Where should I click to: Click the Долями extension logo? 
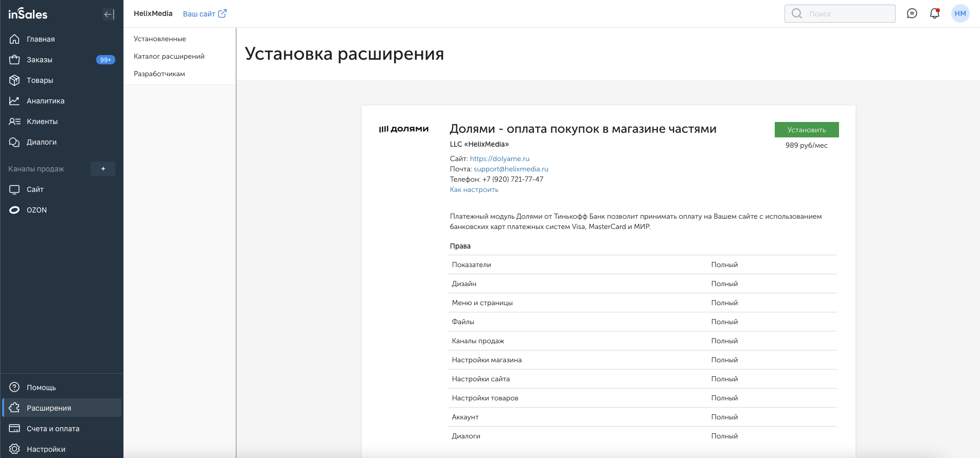[x=404, y=129]
